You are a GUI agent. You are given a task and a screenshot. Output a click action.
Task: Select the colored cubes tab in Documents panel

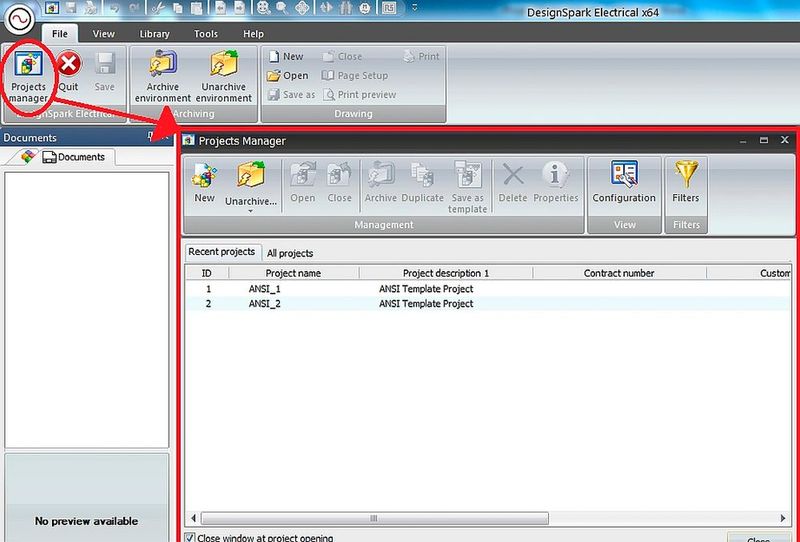pos(28,156)
